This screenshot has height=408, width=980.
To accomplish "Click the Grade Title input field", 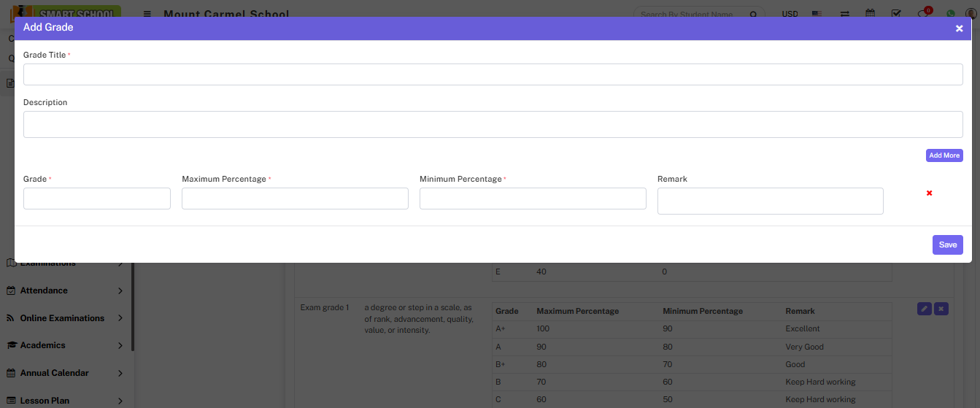I will [x=493, y=74].
